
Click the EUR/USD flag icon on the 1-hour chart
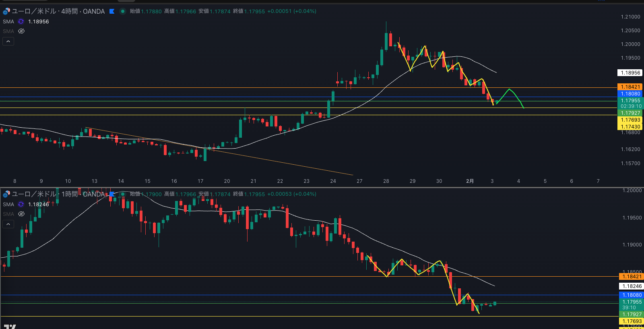pyautogui.click(x=6, y=194)
